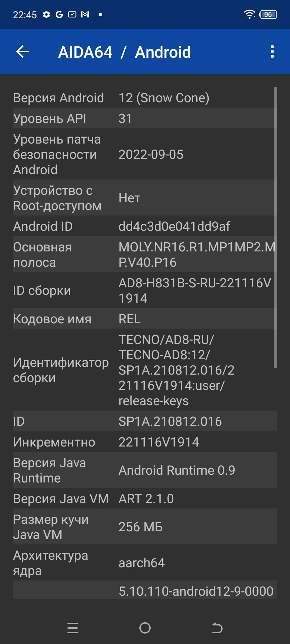Viewport: 290px width, 644px height.
Task: Click the AIDA64 / Android title
Action: click(x=124, y=52)
